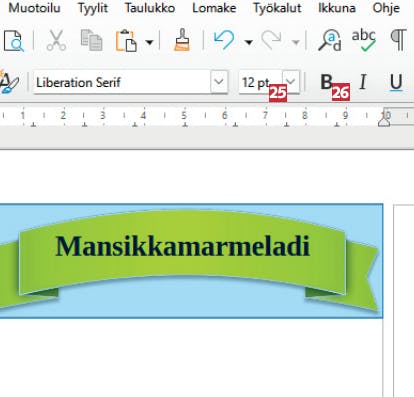Viewport: 414px width, 397px height.
Task: Toggle Italic formatting
Action: tap(363, 82)
